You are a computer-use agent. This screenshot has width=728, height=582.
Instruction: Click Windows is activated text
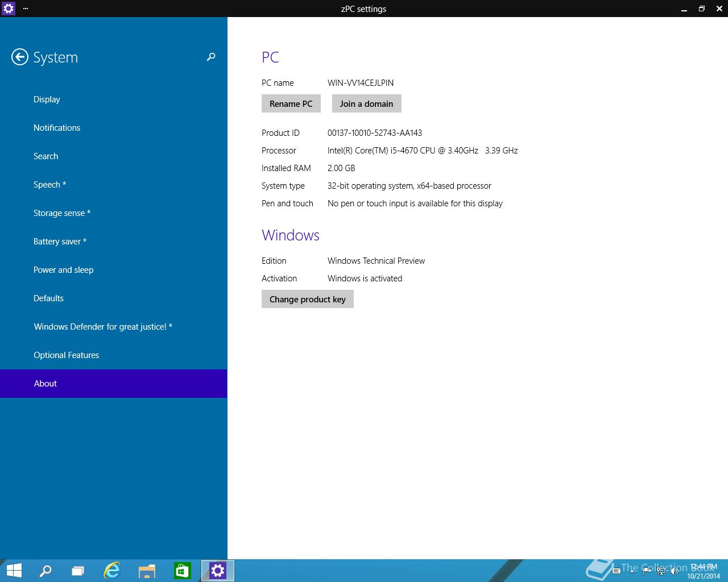tap(365, 278)
